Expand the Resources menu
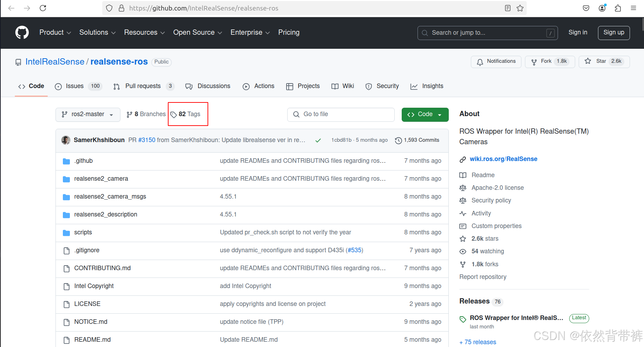Screen dimensions: 644x347 [144, 33]
